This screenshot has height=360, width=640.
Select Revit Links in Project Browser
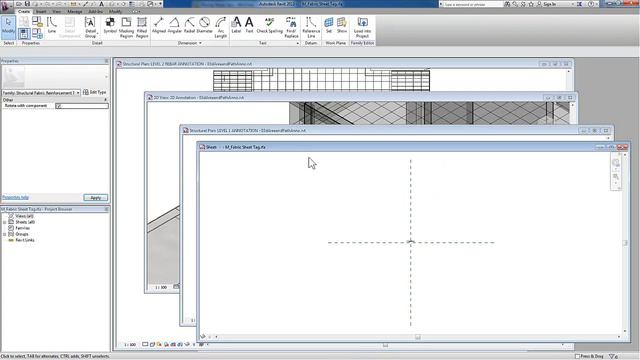coord(25,240)
